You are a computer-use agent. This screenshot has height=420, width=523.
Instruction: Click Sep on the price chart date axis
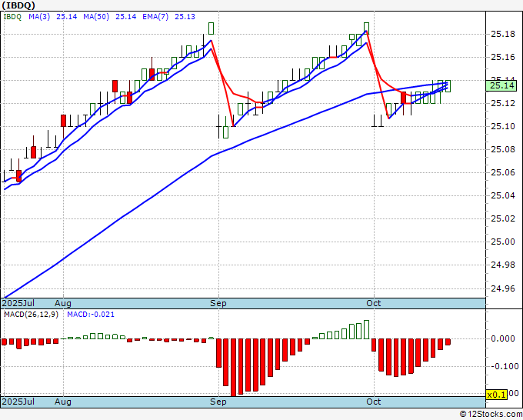[218, 303]
